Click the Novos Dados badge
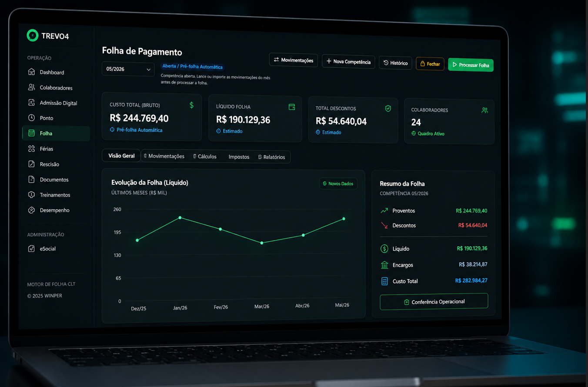The width and height of the screenshot is (588, 387). 338,183
